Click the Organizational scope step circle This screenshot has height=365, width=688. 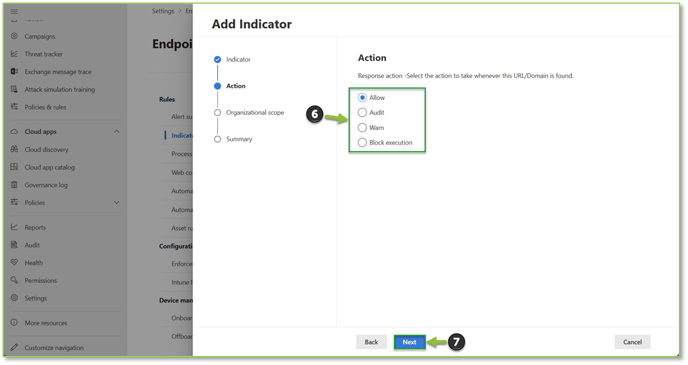point(217,113)
